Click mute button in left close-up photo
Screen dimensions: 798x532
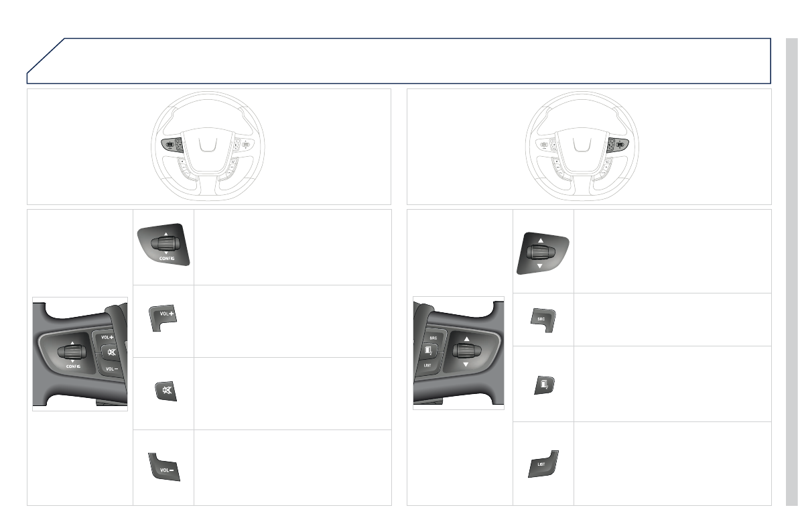(111, 352)
